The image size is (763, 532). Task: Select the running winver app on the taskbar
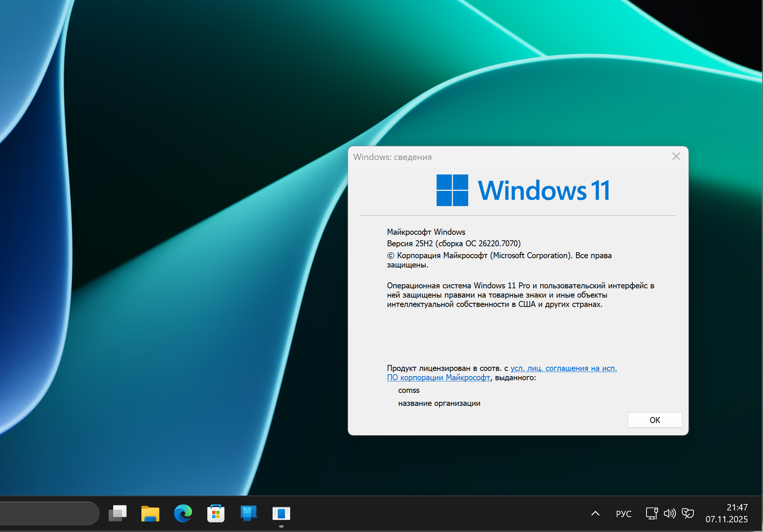pyautogui.click(x=281, y=513)
